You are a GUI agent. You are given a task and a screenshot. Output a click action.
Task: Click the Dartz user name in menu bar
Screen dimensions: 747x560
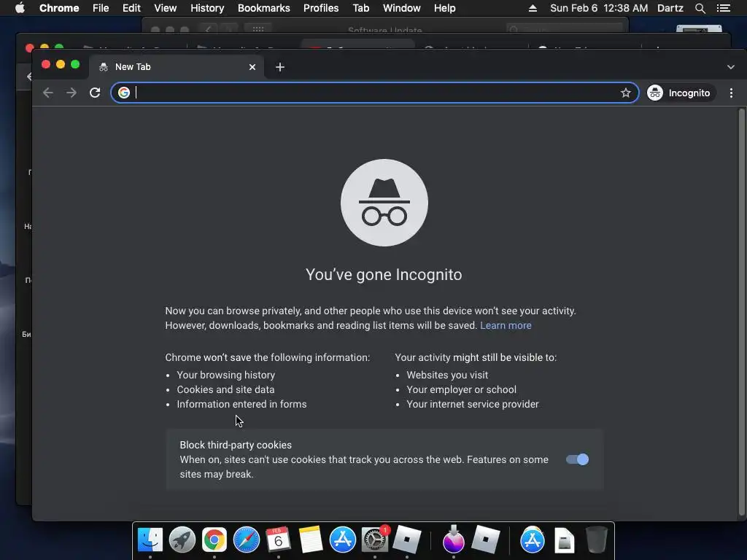(670, 8)
